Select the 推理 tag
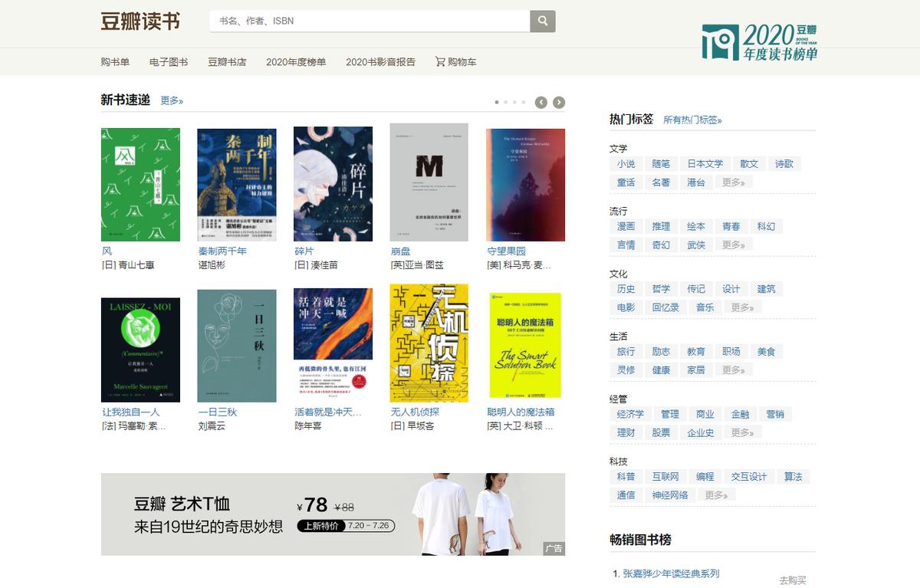Image resolution: width=920 pixels, height=588 pixels. (x=661, y=227)
